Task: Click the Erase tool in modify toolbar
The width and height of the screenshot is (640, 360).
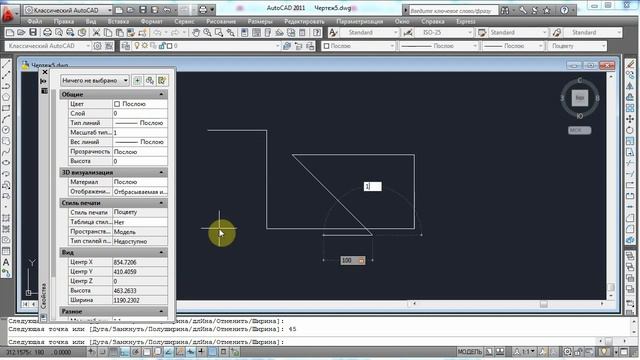Action: click(630, 64)
